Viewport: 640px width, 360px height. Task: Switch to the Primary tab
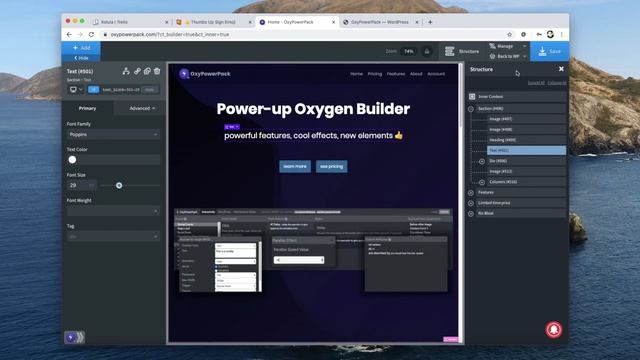[87, 108]
